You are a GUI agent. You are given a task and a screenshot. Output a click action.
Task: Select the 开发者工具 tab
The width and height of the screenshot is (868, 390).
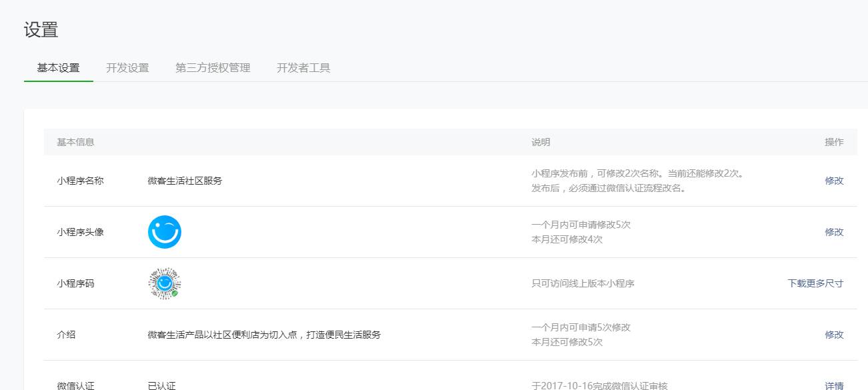[x=303, y=68]
